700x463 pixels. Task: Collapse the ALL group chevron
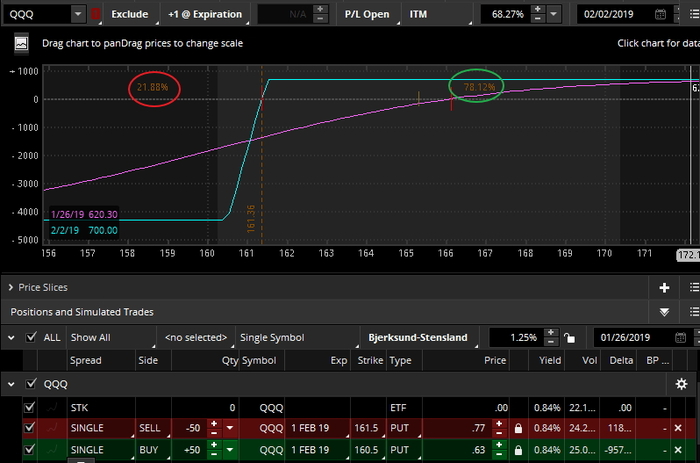point(11,338)
